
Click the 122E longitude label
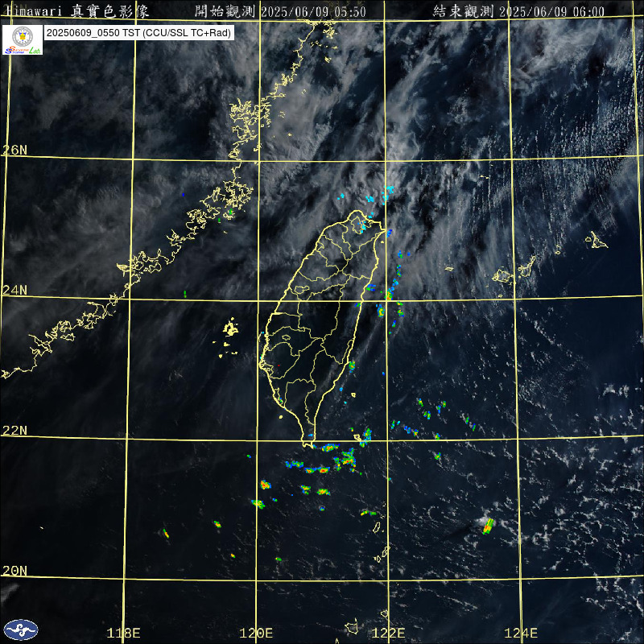click(x=388, y=633)
